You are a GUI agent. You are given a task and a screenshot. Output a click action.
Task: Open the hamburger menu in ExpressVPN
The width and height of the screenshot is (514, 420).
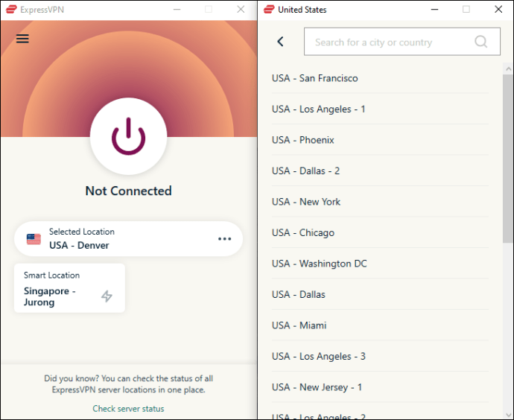pyautogui.click(x=22, y=39)
